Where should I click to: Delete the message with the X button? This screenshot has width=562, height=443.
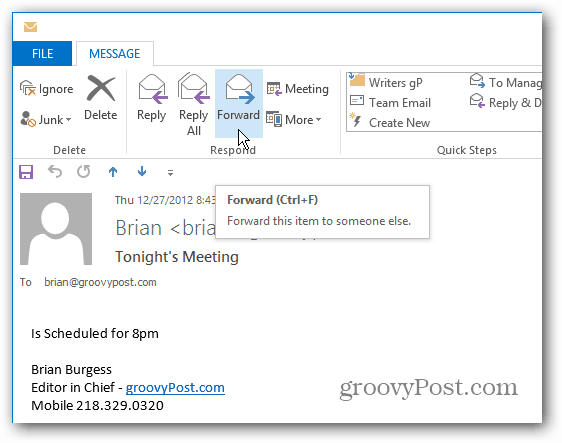click(x=101, y=98)
